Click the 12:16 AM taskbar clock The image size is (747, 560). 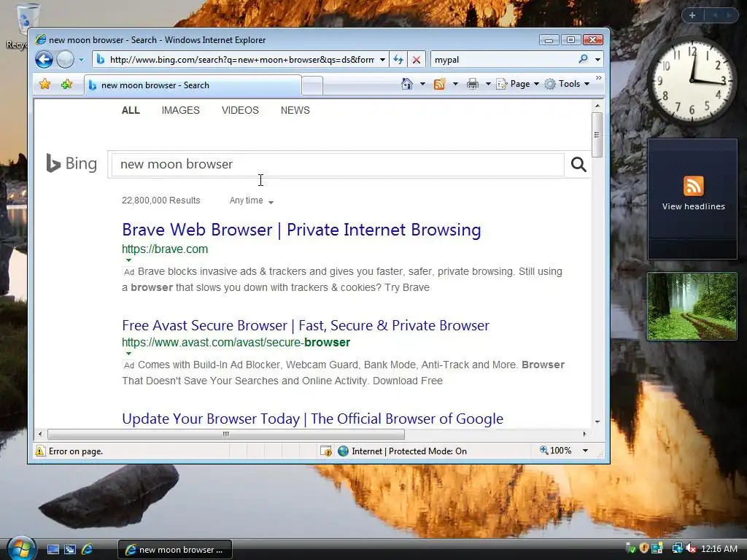click(719, 548)
